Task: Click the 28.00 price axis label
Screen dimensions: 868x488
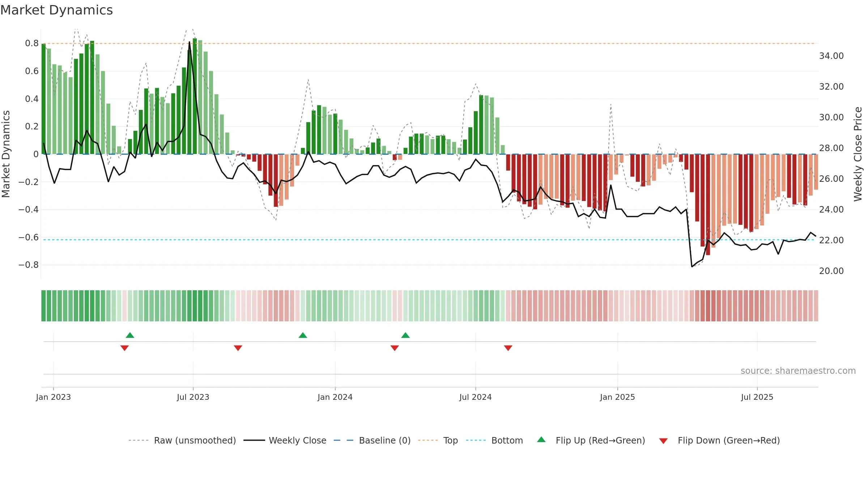Action: (x=831, y=148)
